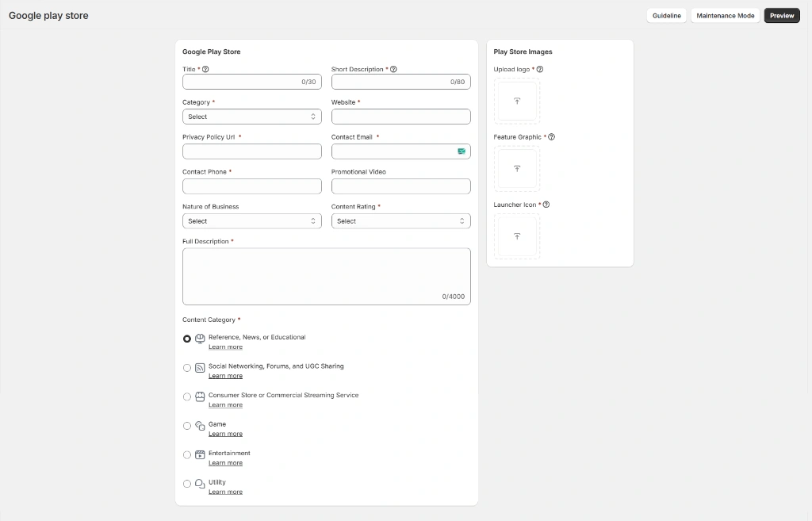Open Learn more under Consumer Store
812x521 pixels.
point(225,405)
